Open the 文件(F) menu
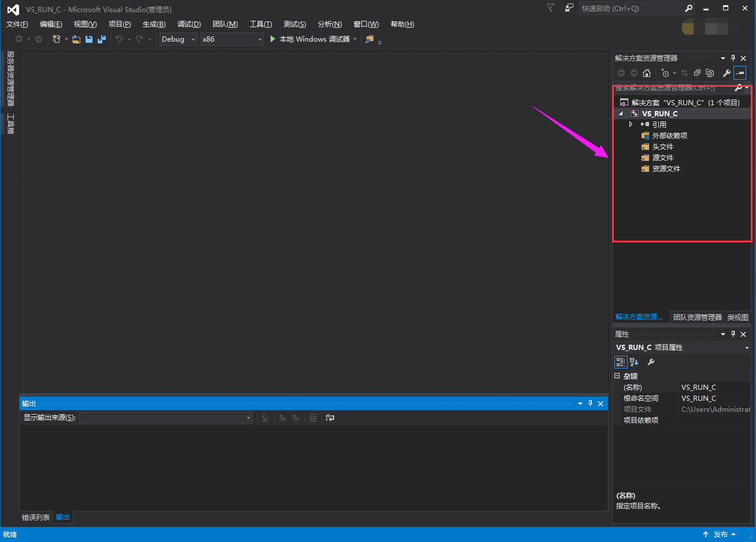 17,24
